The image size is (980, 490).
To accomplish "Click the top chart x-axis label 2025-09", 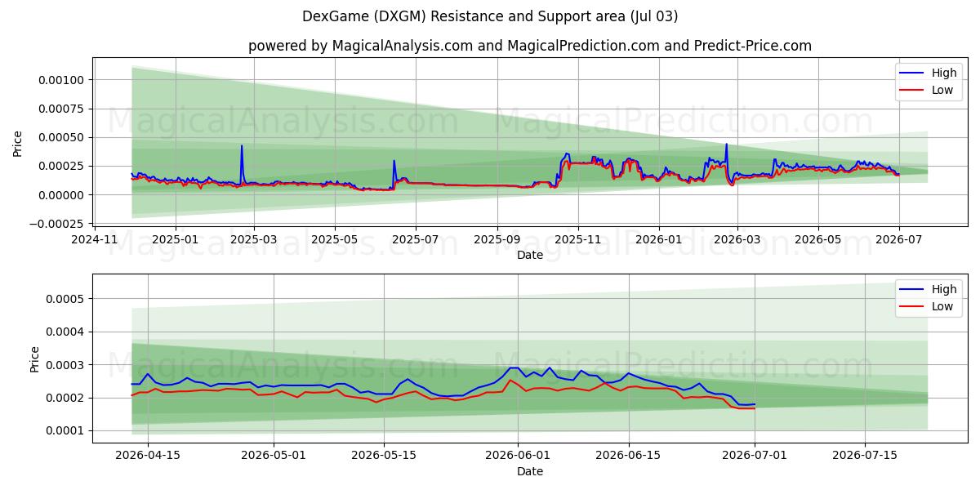I will click(x=497, y=239).
